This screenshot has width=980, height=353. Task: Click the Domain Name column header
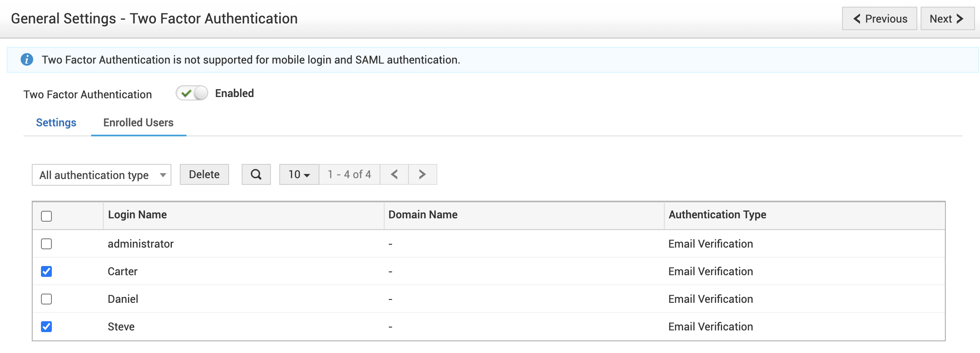(x=423, y=215)
